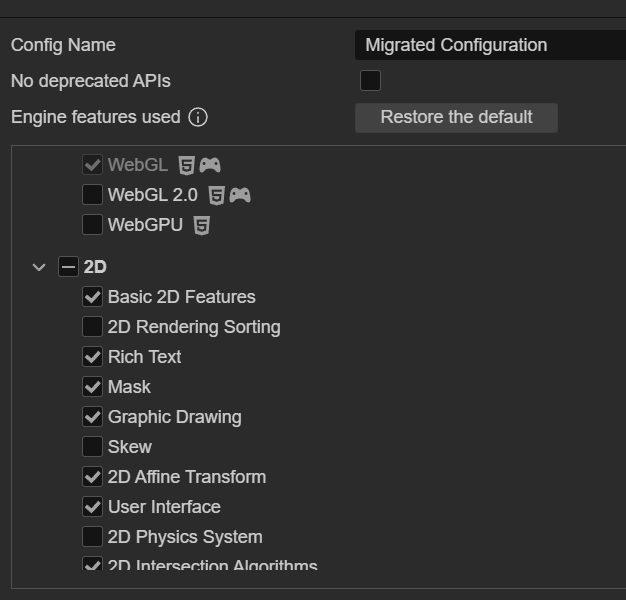The height and width of the screenshot is (600, 626).
Task: Click the gamepad icon next to WebGL
Action: 210,165
